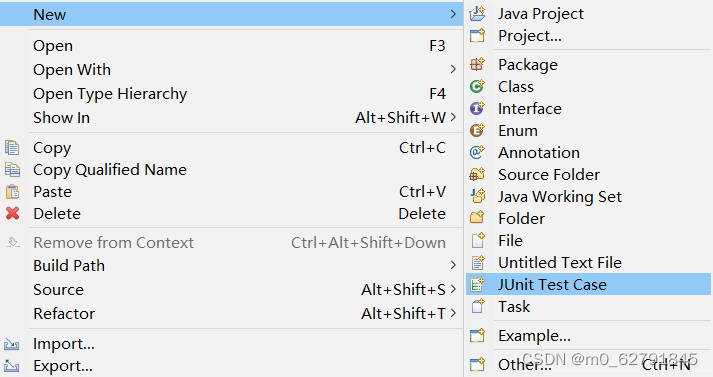Click the Annotation @ icon
713x377 pixels.
tap(477, 152)
